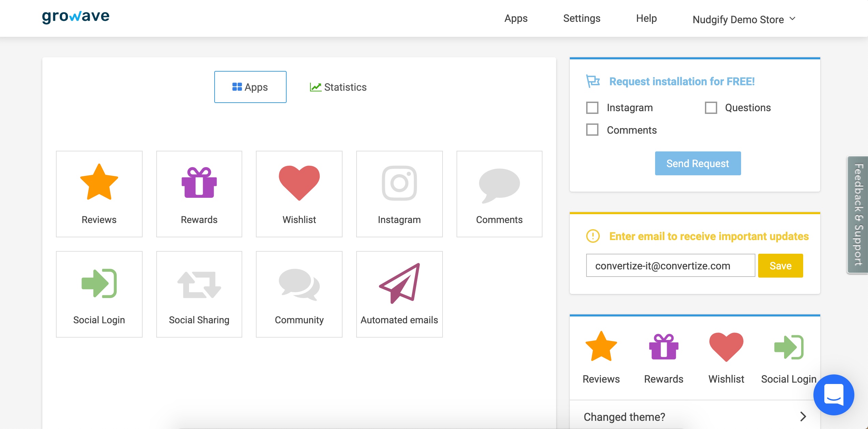The width and height of the screenshot is (868, 429).
Task: Click the Social Login icon in the sidebar panel
Action: point(789,347)
